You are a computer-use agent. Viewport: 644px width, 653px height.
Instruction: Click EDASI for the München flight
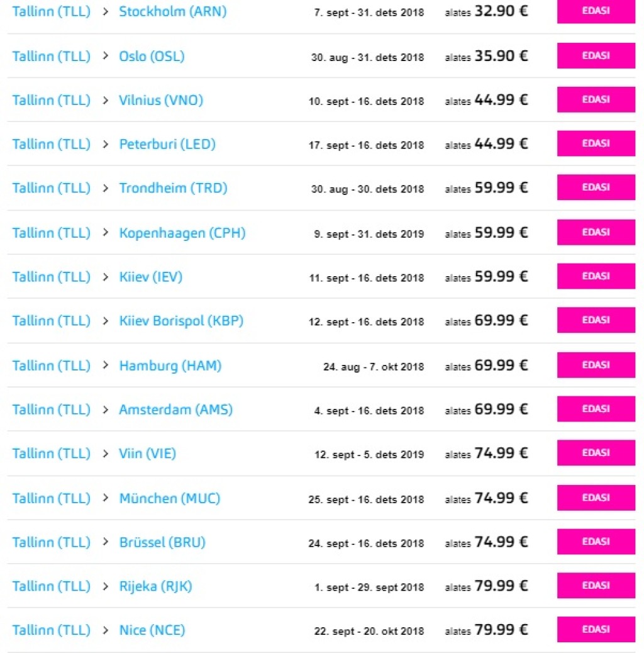(x=596, y=498)
